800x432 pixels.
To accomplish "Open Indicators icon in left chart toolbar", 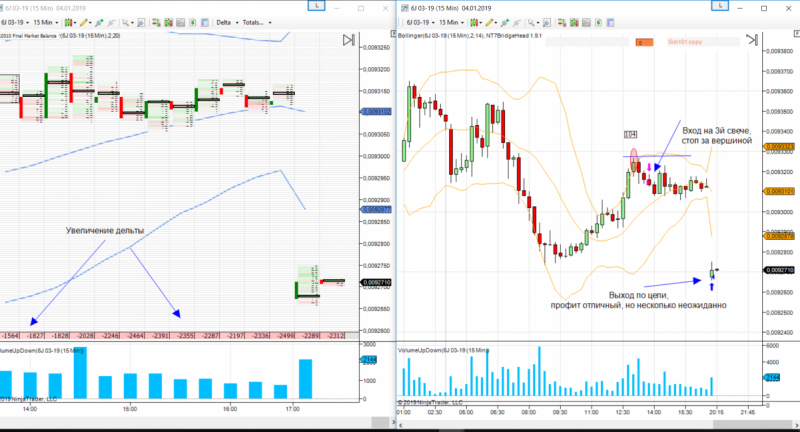I will point(181,22).
